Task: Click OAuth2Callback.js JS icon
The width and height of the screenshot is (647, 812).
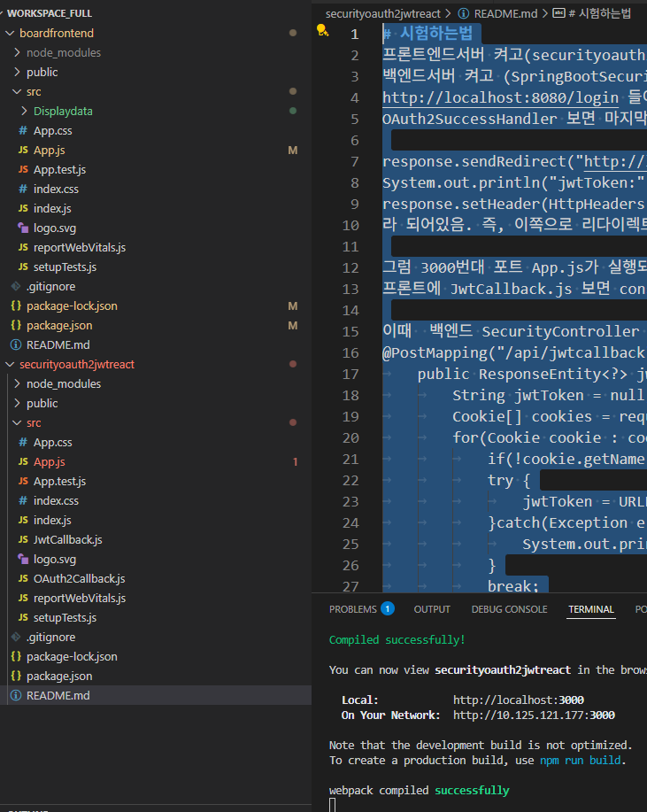Action: coord(23,578)
